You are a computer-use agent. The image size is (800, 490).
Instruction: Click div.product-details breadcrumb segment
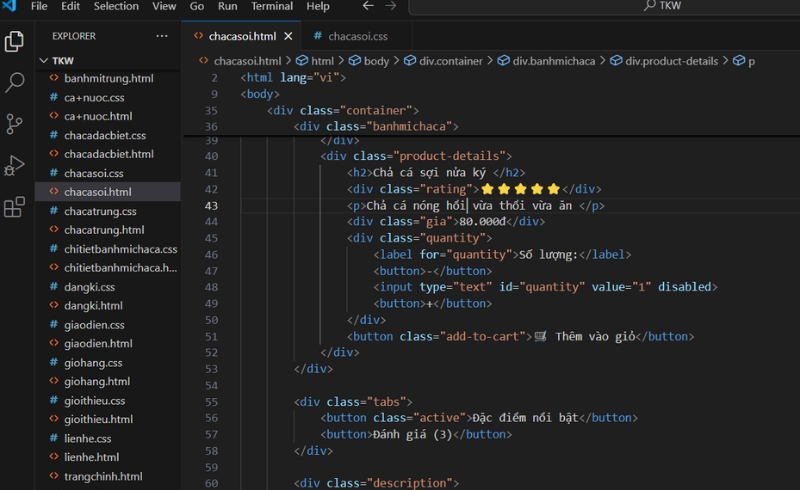pyautogui.click(x=671, y=61)
